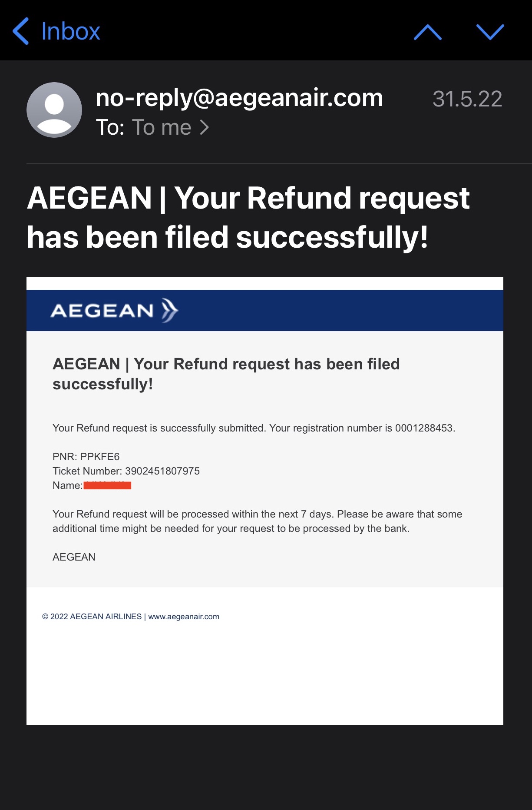Screen dimensions: 532x810
Task: Go to next message with down arrow
Action: click(x=490, y=32)
